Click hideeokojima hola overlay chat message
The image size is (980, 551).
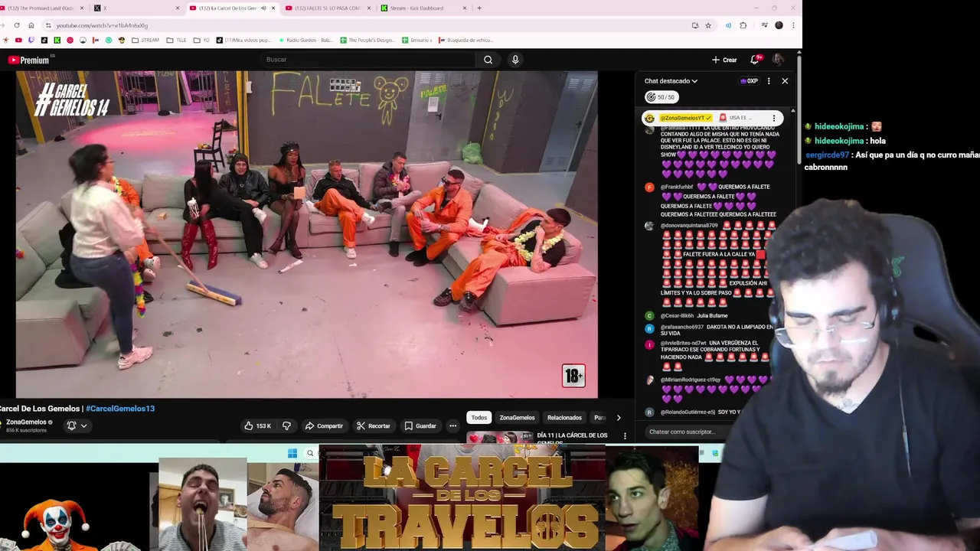pyautogui.click(x=844, y=141)
